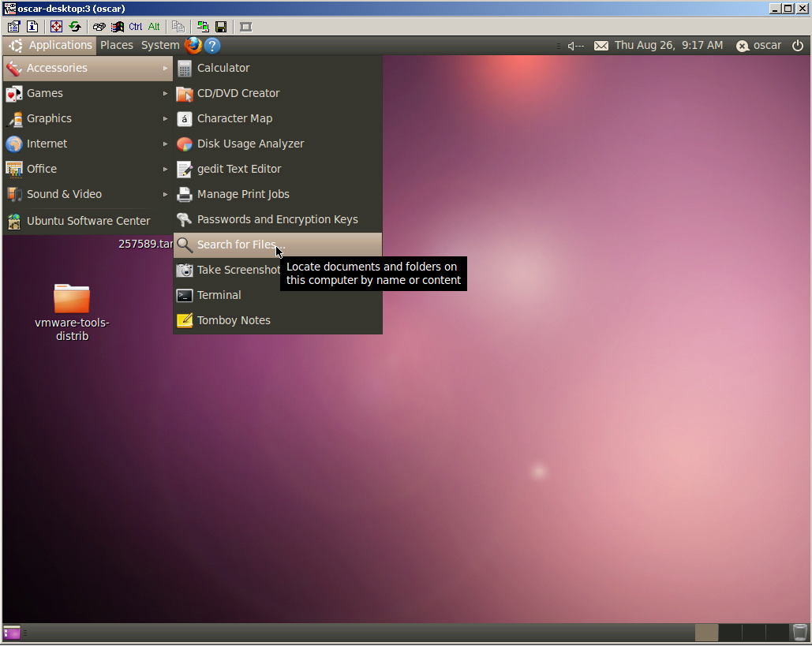
Task: Open the Help icon in panel
Action: click(x=211, y=46)
